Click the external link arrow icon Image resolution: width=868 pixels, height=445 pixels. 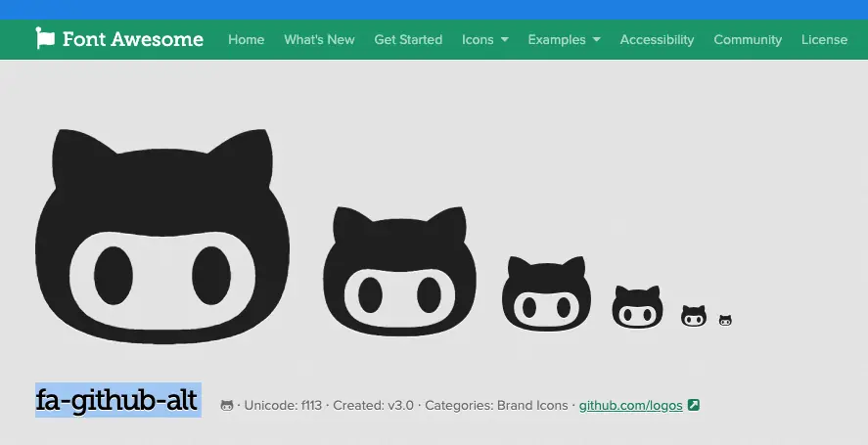tap(694, 405)
